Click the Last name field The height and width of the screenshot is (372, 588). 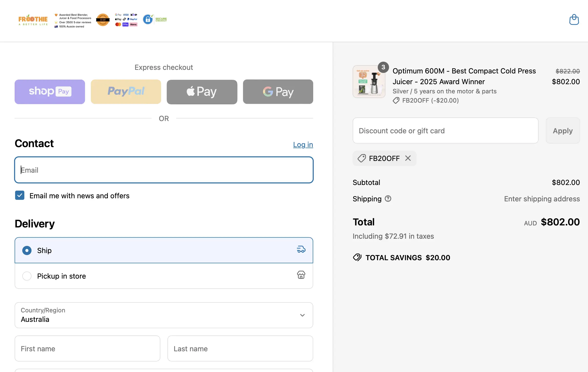[240, 348]
